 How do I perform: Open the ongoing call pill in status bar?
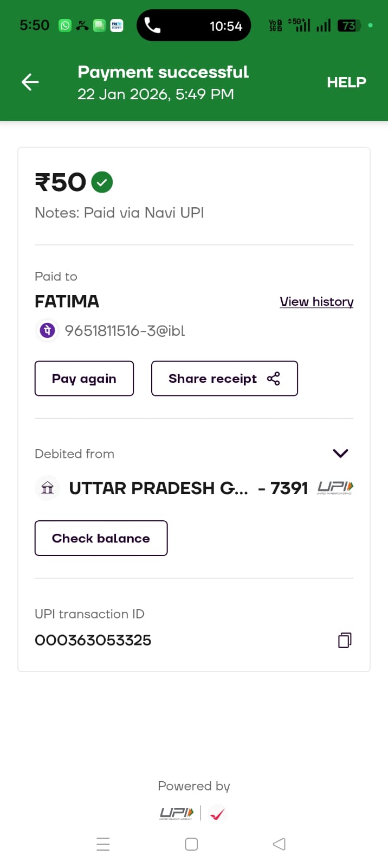(x=193, y=25)
